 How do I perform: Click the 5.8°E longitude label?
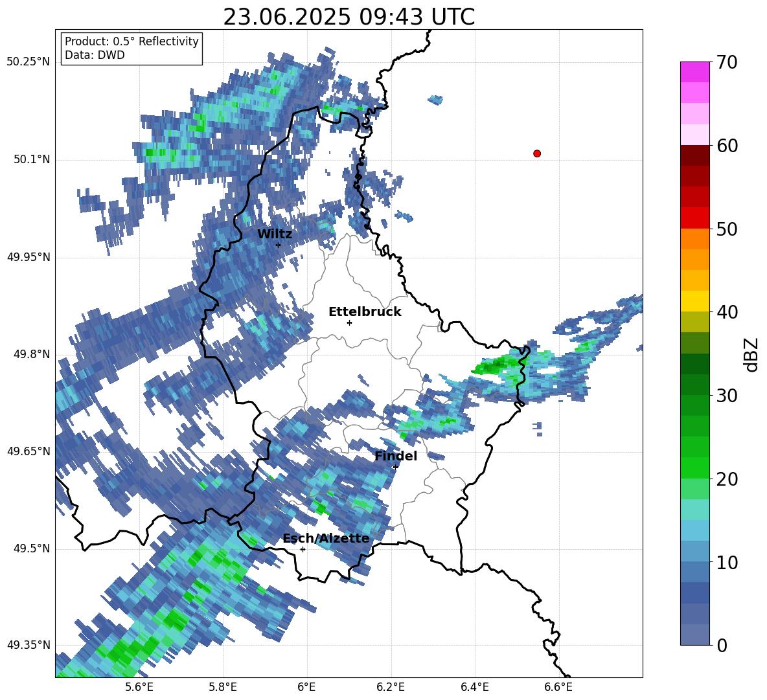[x=223, y=687]
